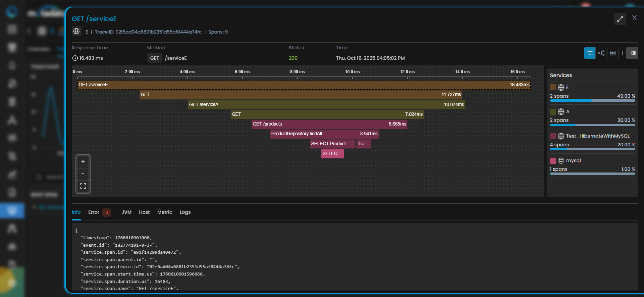644x297 pixels.
Task: Switch to the Logs tab
Action: pyautogui.click(x=185, y=212)
